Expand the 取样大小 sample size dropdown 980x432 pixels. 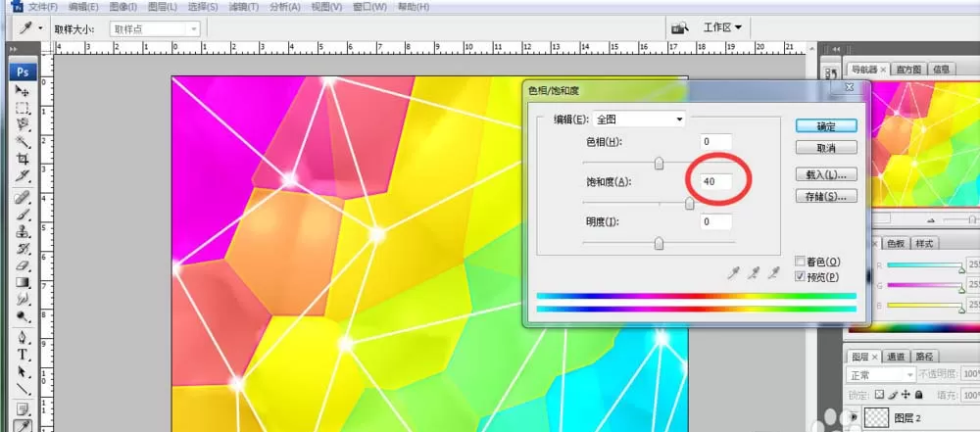[155, 28]
